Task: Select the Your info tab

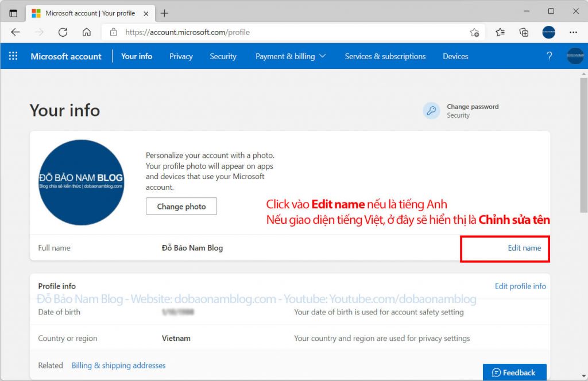Action: click(x=137, y=56)
